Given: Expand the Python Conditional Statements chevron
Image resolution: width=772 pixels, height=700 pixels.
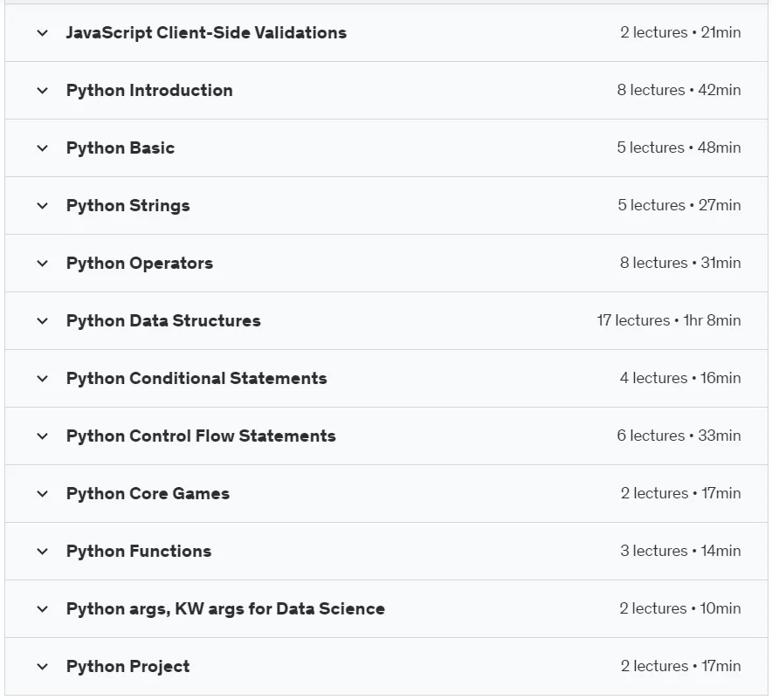Looking at the screenshot, I should tap(42, 378).
